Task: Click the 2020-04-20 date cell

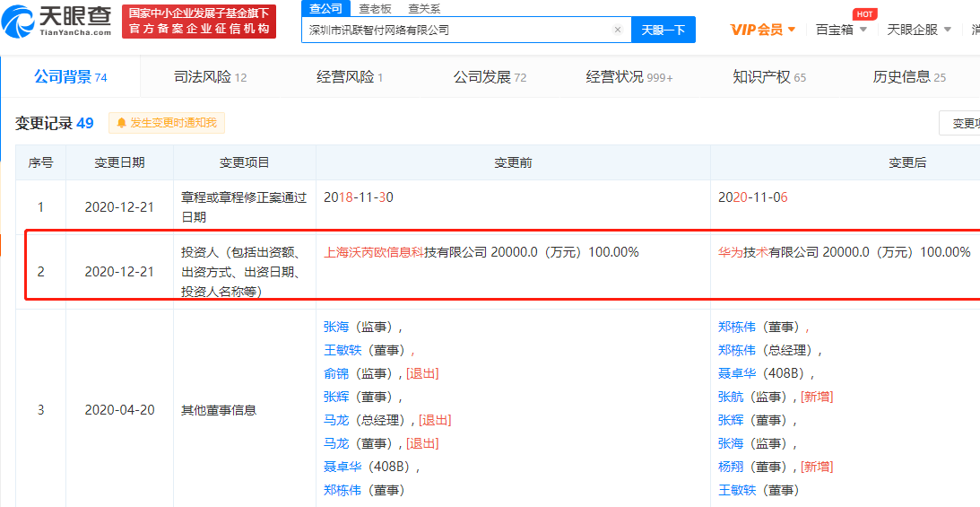Action: [x=119, y=410]
